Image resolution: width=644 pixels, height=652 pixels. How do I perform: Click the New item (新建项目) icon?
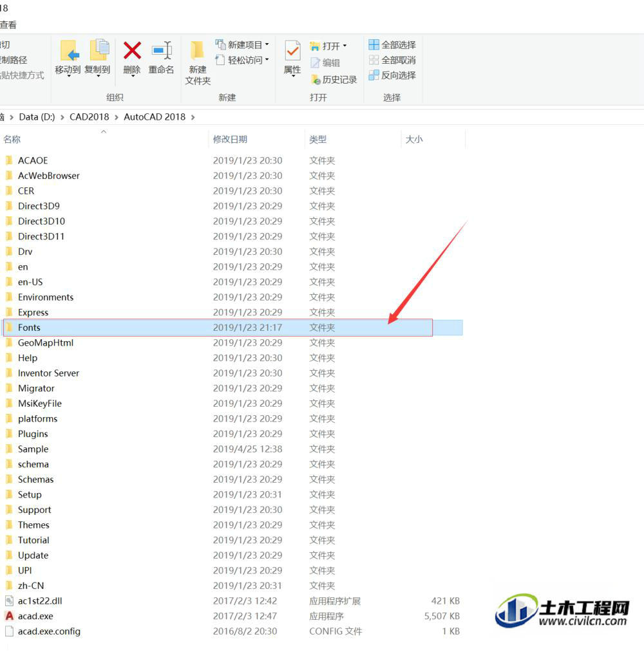pos(220,44)
